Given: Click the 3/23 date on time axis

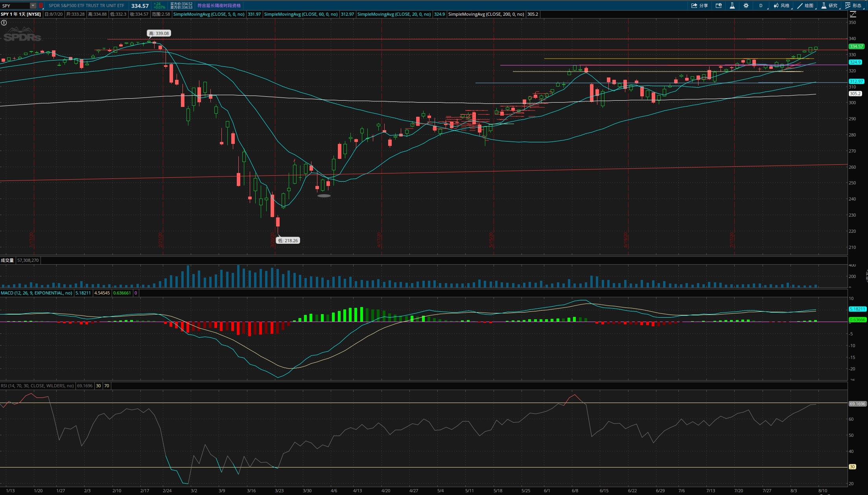Looking at the screenshot, I should [x=279, y=491].
